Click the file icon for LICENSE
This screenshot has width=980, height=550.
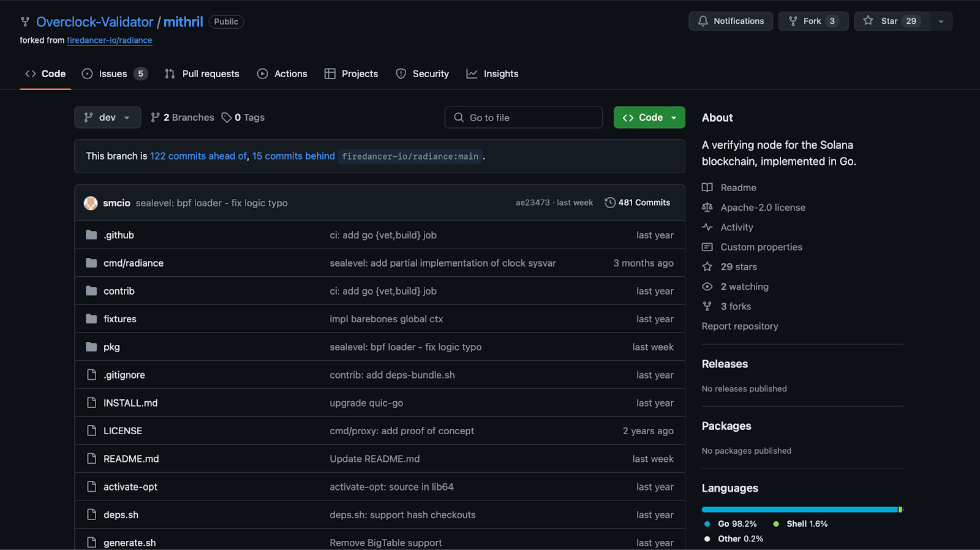[x=91, y=431]
